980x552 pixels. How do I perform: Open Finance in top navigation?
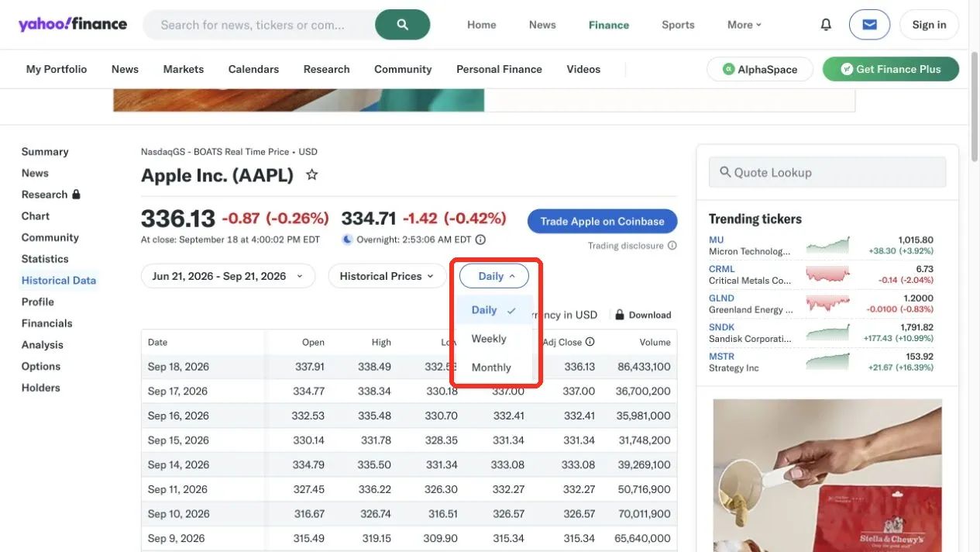[609, 25]
